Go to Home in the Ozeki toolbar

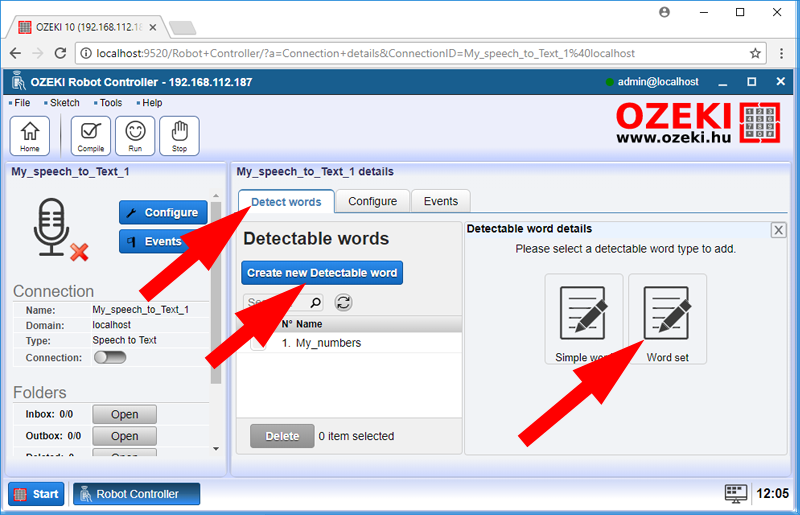point(30,135)
